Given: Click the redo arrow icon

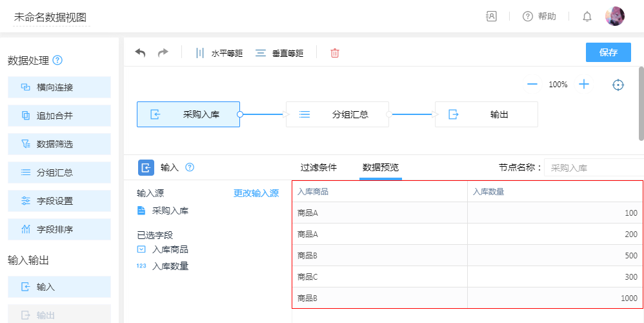Looking at the screenshot, I should point(163,53).
